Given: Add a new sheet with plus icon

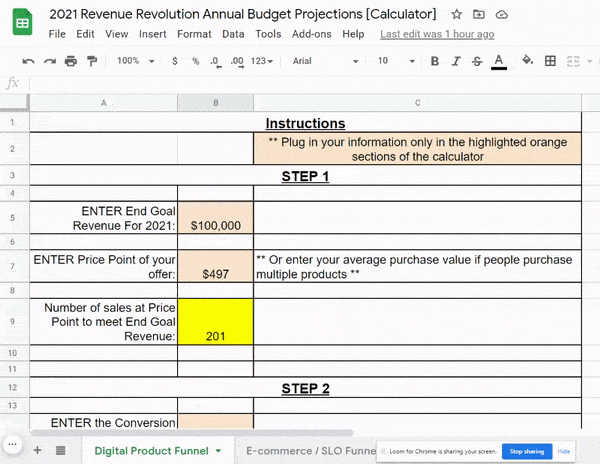Looking at the screenshot, I should pos(37,451).
